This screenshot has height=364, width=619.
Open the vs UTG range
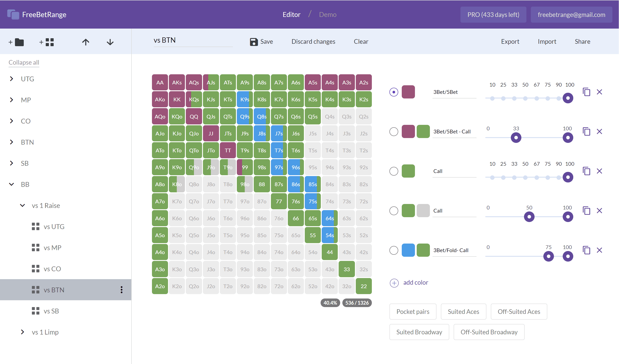coord(54,226)
